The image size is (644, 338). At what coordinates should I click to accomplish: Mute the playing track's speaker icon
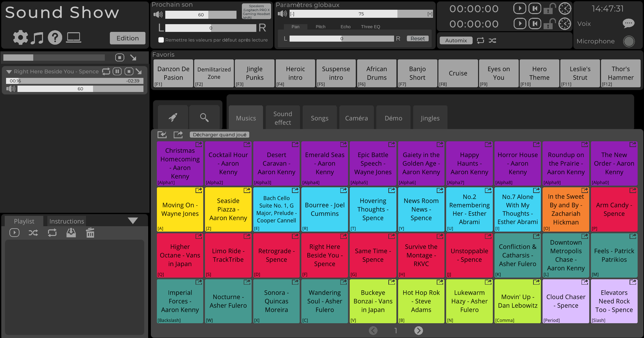point(11,89)
